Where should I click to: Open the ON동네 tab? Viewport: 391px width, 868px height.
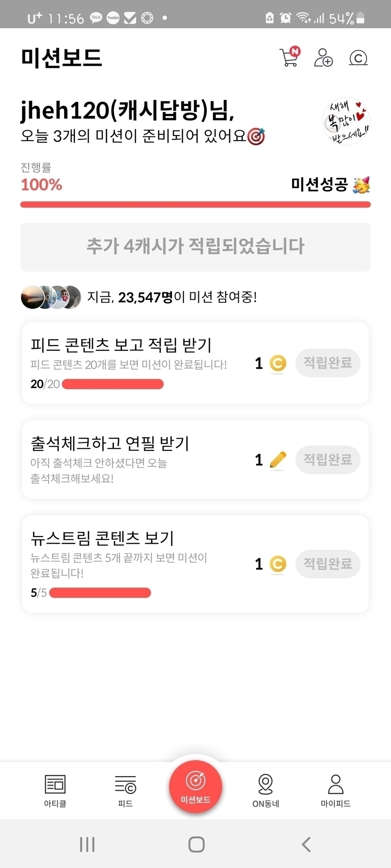(266, 790)
